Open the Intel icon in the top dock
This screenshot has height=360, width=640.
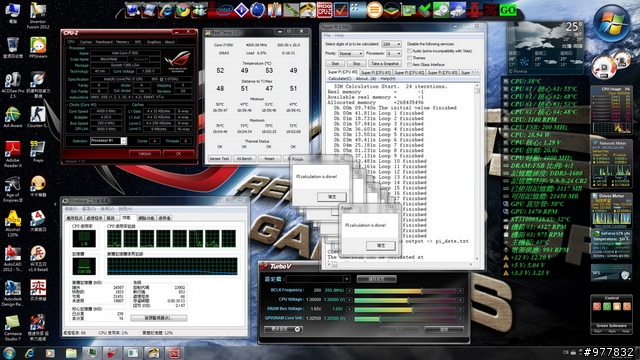click(224, 10)
